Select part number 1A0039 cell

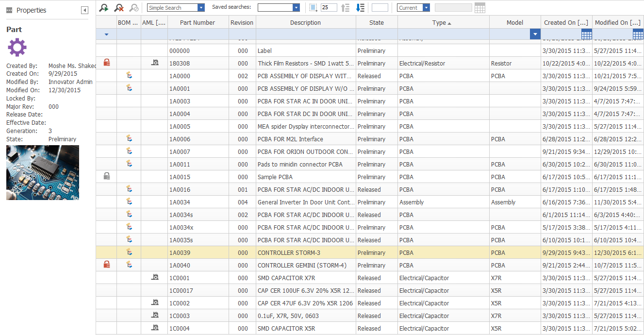(x=198, y=252)
